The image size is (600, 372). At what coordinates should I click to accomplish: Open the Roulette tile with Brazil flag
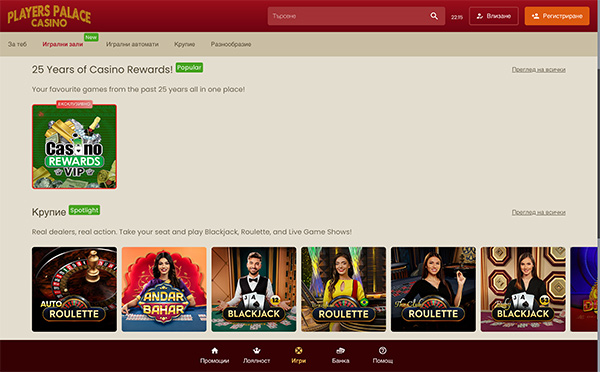click(x=344, y=289)
